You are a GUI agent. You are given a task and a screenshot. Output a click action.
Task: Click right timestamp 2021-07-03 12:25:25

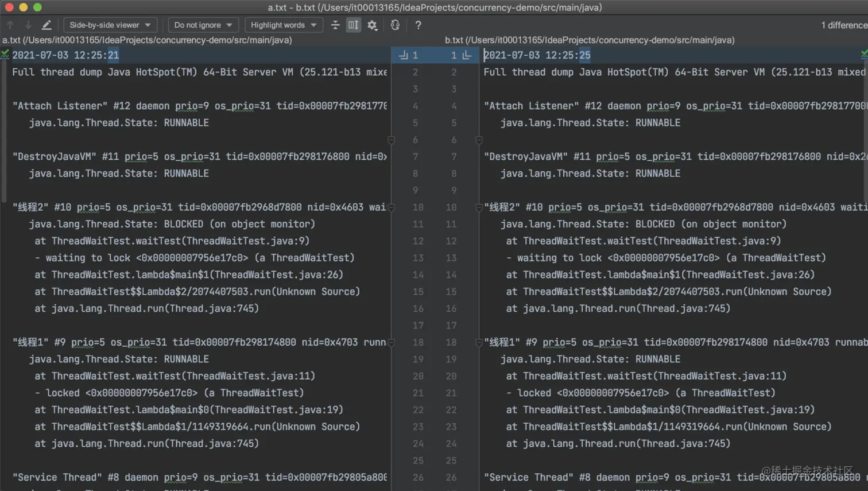click(537, 55)
